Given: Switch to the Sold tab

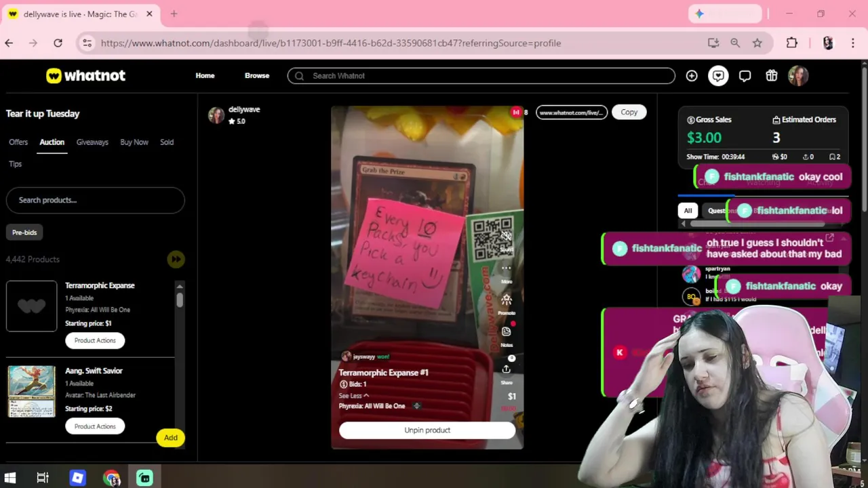Looking at the screenshot, I should click(x=167, y=142).
